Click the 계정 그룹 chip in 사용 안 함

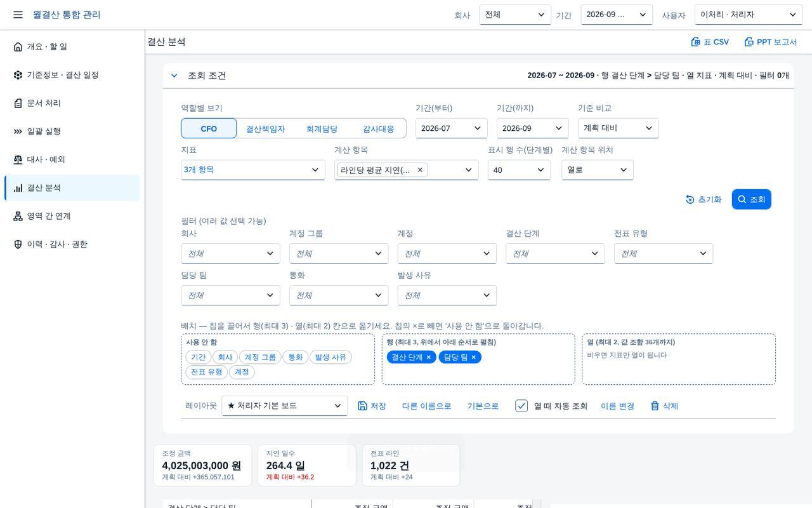[x=260, y=357]
